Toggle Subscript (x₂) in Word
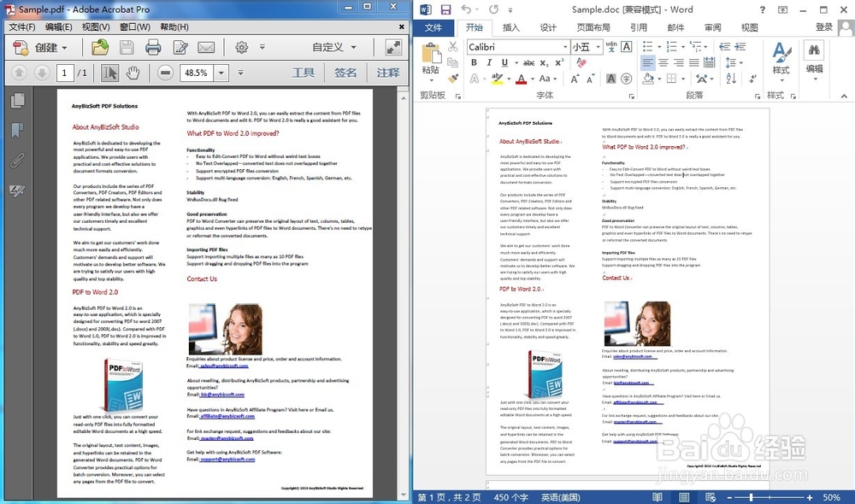This screenshot has height=504, width=855. click(x=544, y=63)
